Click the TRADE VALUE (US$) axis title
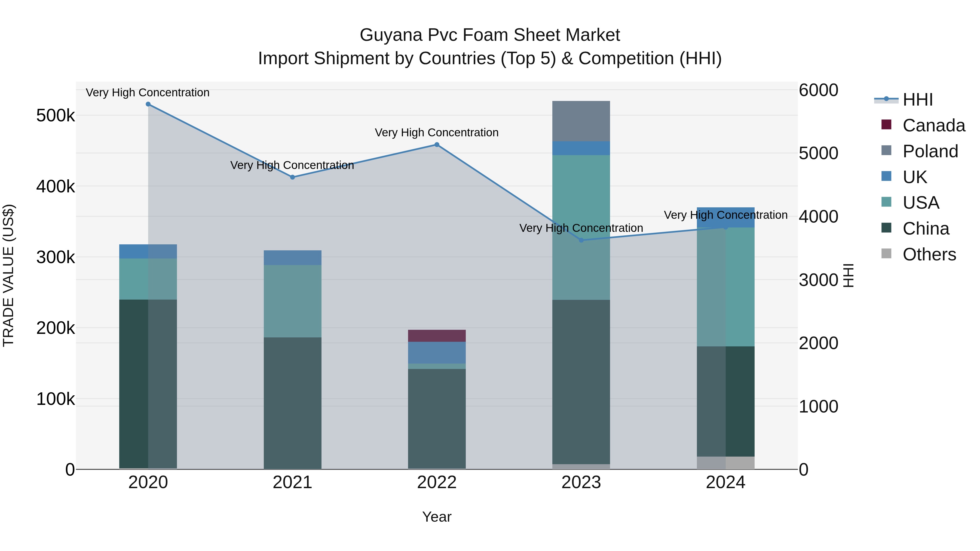 [x=8, y=275]
